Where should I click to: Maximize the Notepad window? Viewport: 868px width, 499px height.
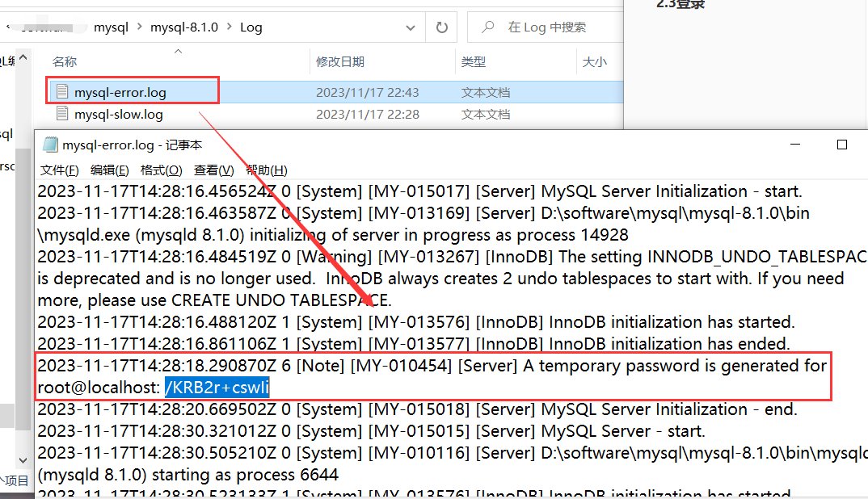click(x=842, y=145)
